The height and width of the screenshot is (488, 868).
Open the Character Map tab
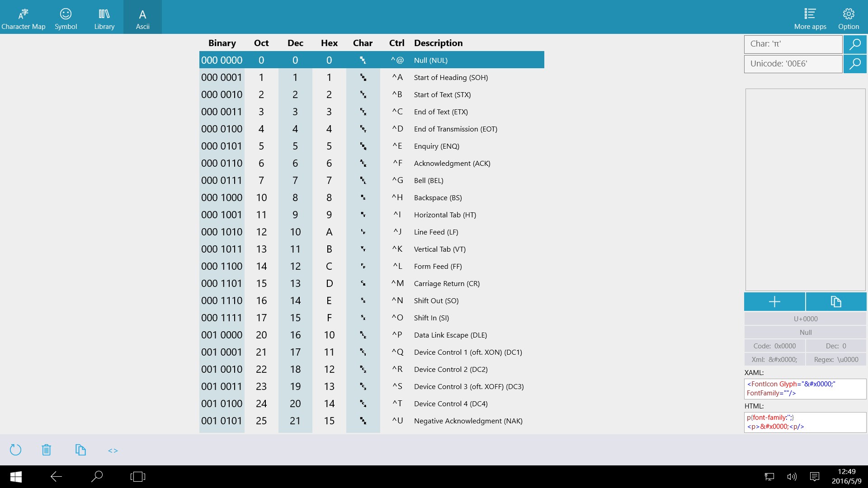pos(24,18)
